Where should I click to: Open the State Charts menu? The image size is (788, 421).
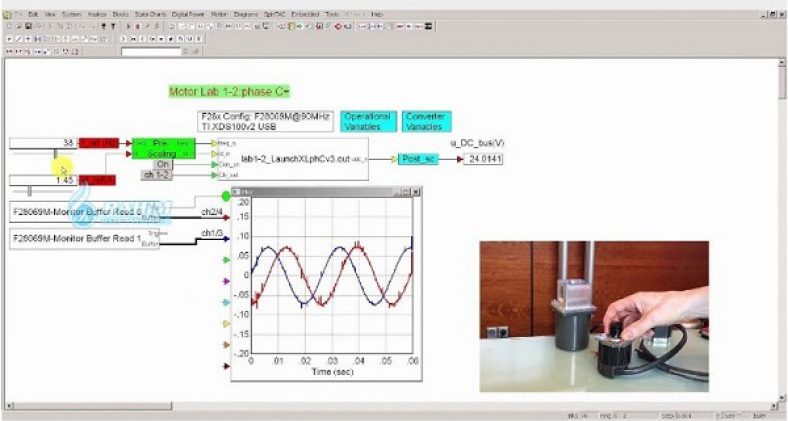151,14
